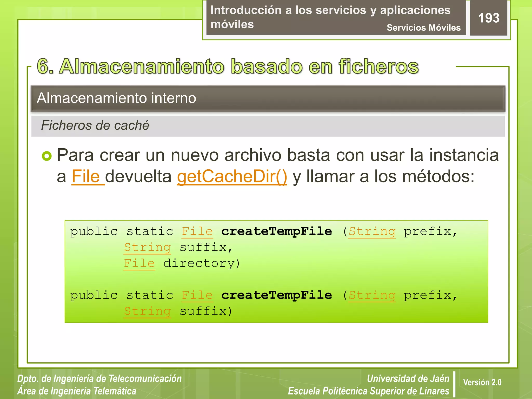Click Escuela Politécnica Superior de Linares text
Image resolution: width=532 pixels, height=399 pixels.
pyautogui.click(x=369, y=391)
